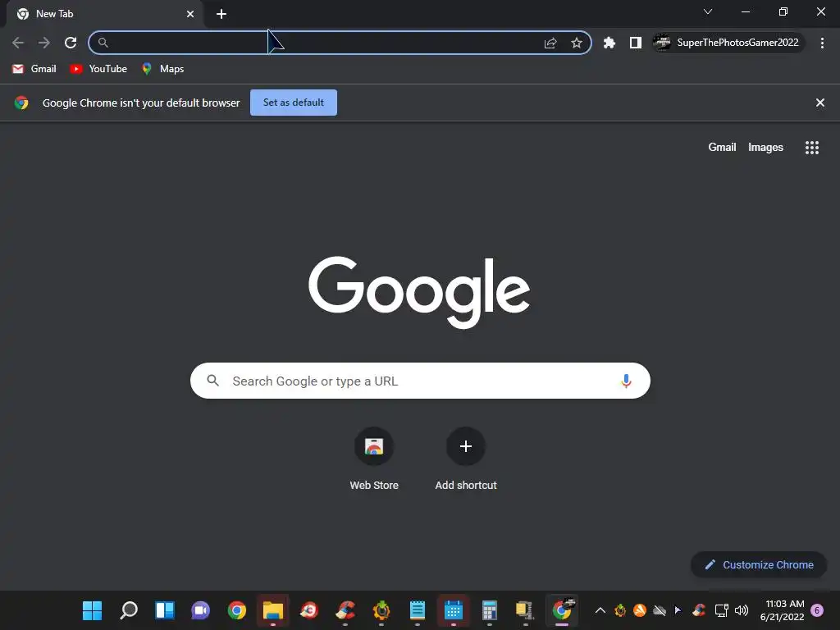
Task: Click the share page icon in address bar
Action: click(x=550, y=43)
